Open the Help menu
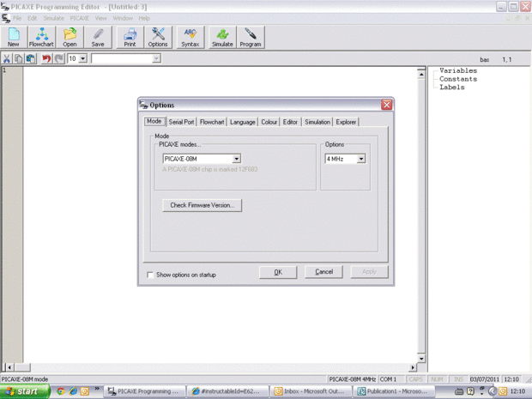Image resolution: width=532 pixels, height=399 pixels. tap(144, 18)
